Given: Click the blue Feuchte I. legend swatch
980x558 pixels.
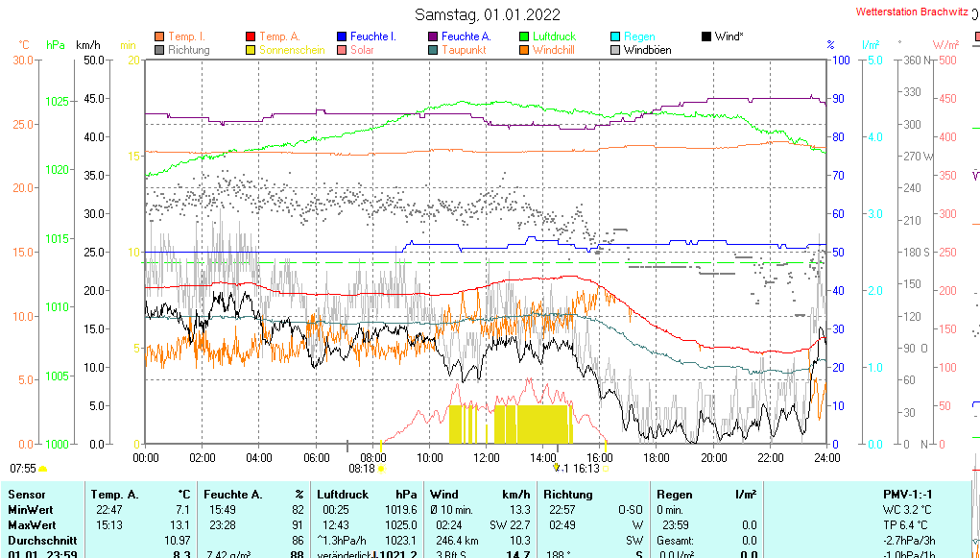Looking at the screenshot, I should pos(342,36).
